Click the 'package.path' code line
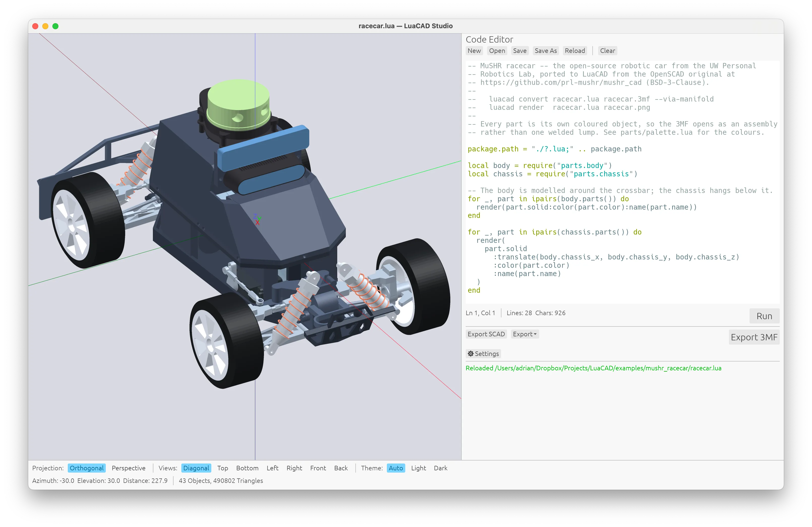This screenshot has width=812, height=527. (x=554, y=149)
